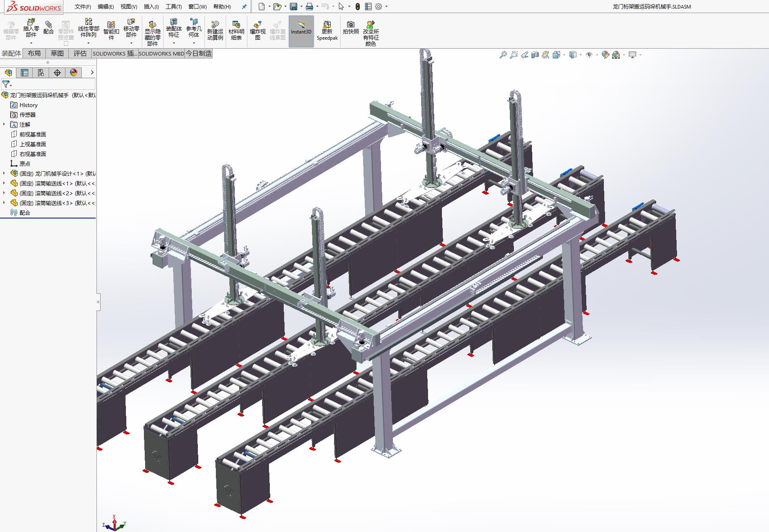
Task: Open the Bill of Materials (材料明细表) tool
Action: [x=236, y=30]
